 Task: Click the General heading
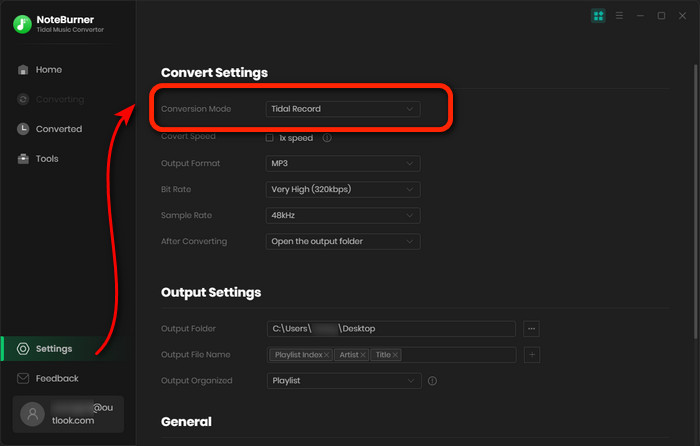[186, 421]
